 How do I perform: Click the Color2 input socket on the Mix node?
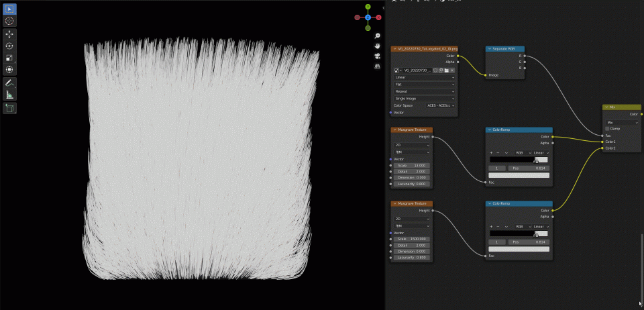tap(602, 148)
